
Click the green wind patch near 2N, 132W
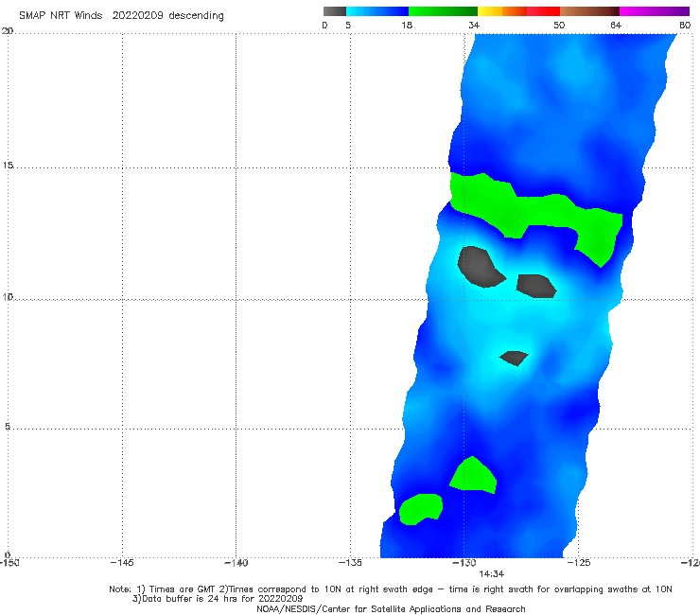click(420, 509)
